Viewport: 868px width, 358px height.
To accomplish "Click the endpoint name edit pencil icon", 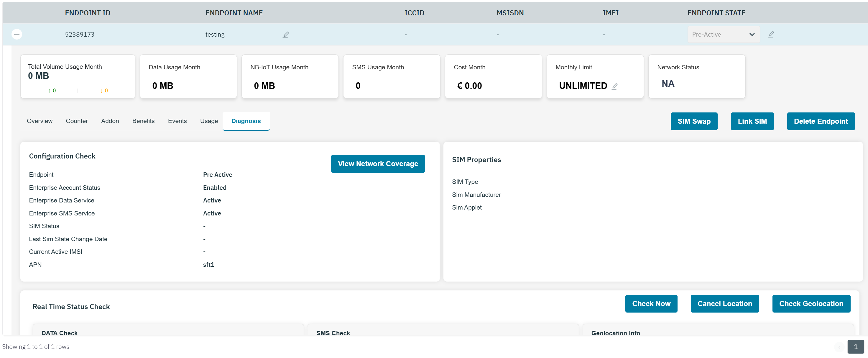I will (x=286, y=35).
